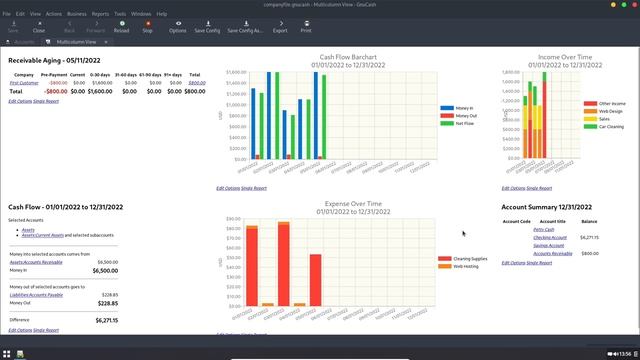Click Single Report under Receivable Aging
Image resolution: width=640 pixels, height=360 pixels.
(46, 101)
